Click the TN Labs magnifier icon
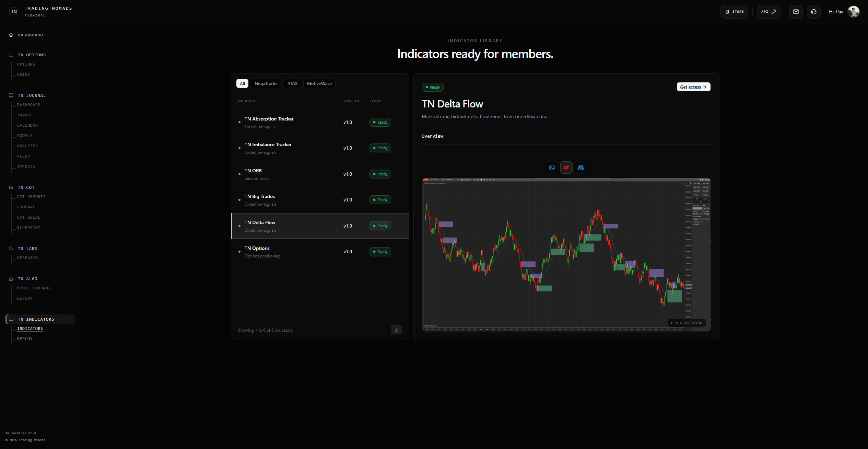 pyautogui.click(x=11, y=249)
